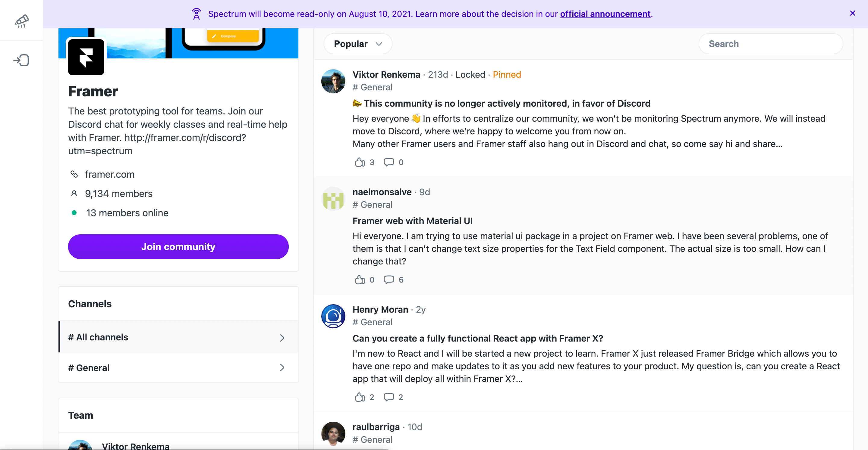Click the Framer community logo avatar

(x=86, y=57)
